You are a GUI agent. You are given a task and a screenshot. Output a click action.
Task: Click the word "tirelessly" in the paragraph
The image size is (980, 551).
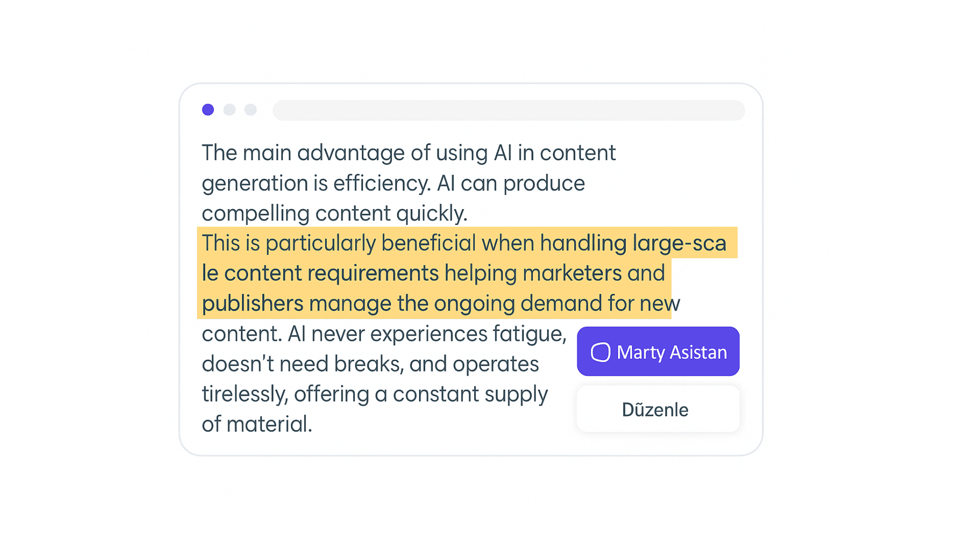pyautogui.click(x=244, y=394)
